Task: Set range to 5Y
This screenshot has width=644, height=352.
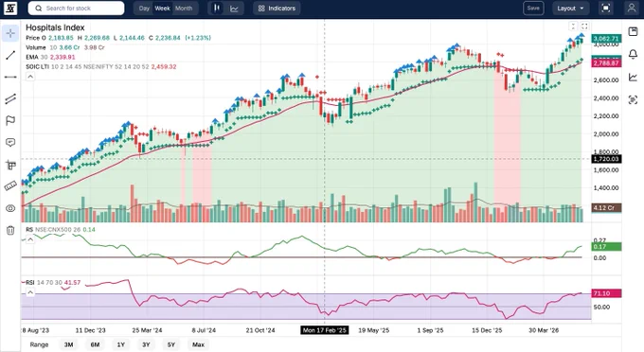Action: click(171, 344)
